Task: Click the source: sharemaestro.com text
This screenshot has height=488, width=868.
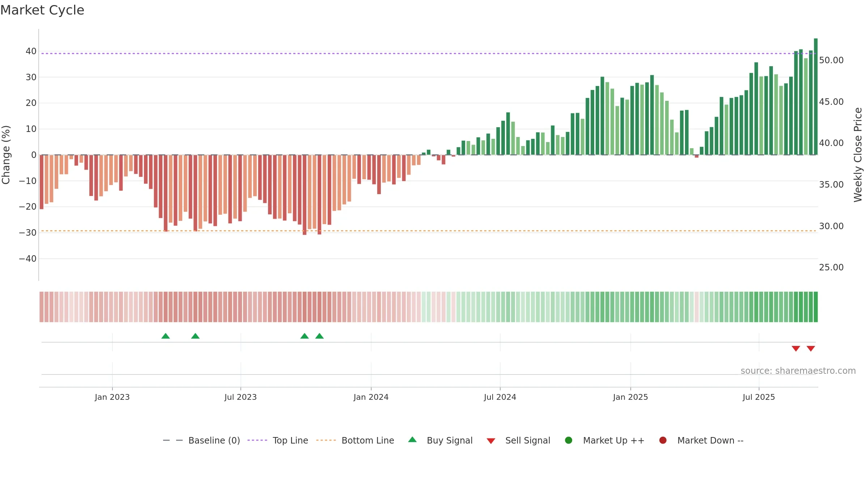Action: [798, 371]
